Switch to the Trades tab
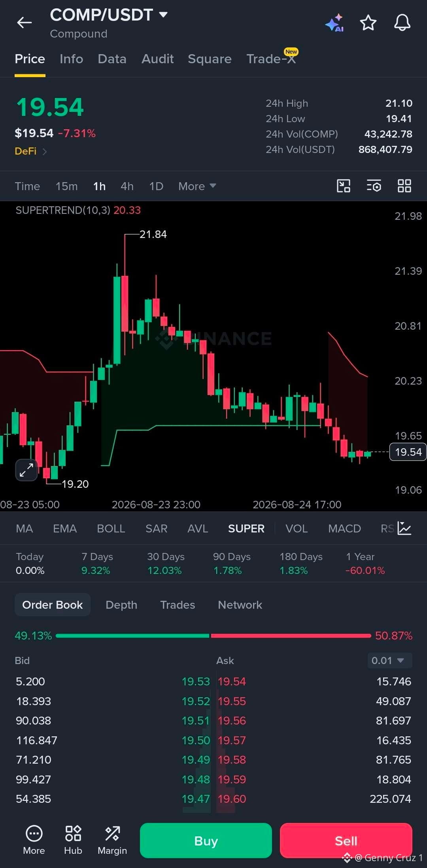Viewport: 427px width, 868px height. [x=178, y=605]
